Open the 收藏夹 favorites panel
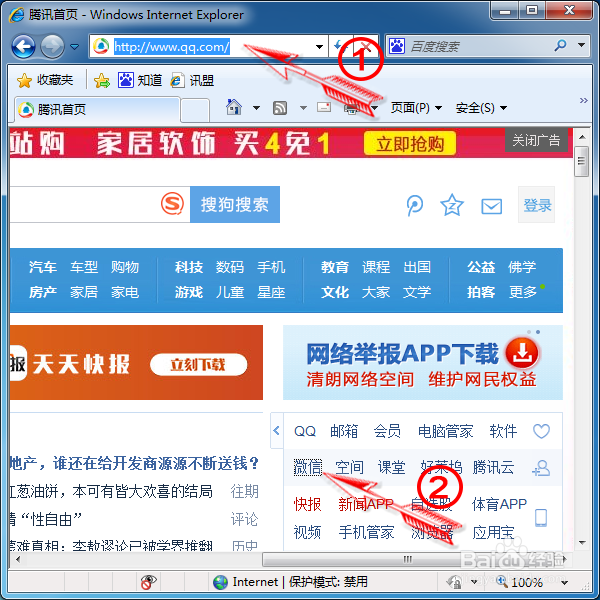The height and width of the screenshot is (600, 600). point(45,80)
